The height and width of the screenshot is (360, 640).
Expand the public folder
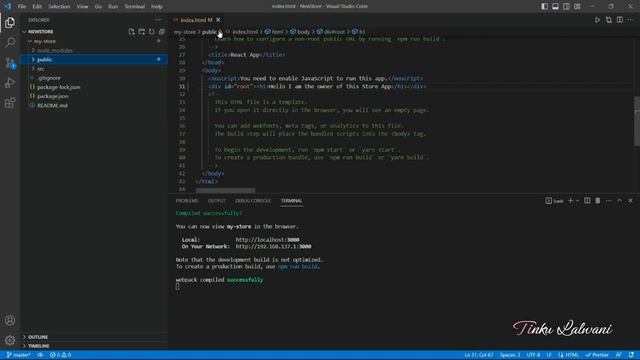tap(94, 60)
